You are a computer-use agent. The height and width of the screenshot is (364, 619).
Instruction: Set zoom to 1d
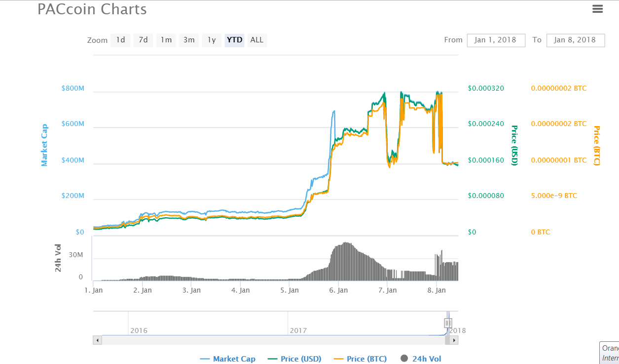[x=120, y=40]
